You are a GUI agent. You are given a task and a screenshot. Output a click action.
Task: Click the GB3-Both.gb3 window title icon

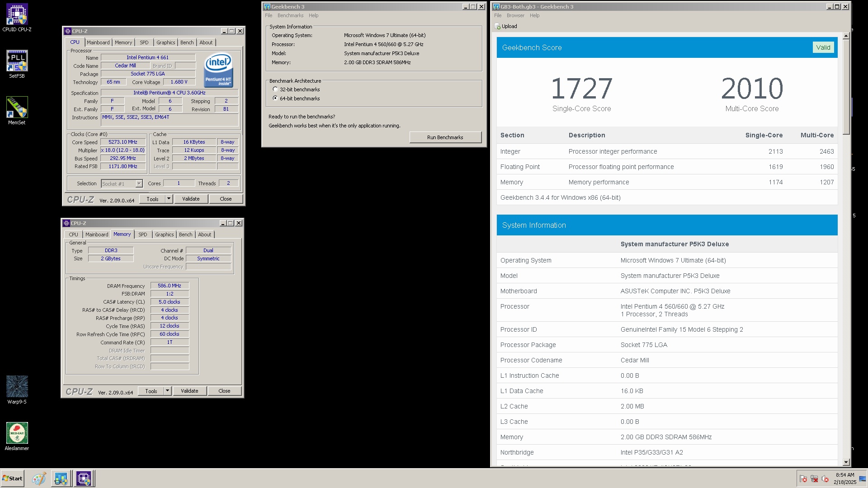[x=496, y=7]
